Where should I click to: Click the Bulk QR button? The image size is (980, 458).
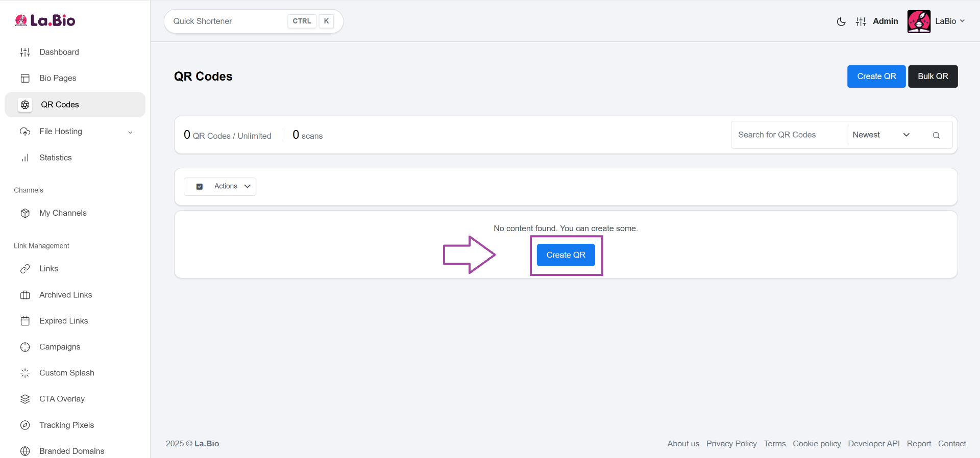[933, 77]
